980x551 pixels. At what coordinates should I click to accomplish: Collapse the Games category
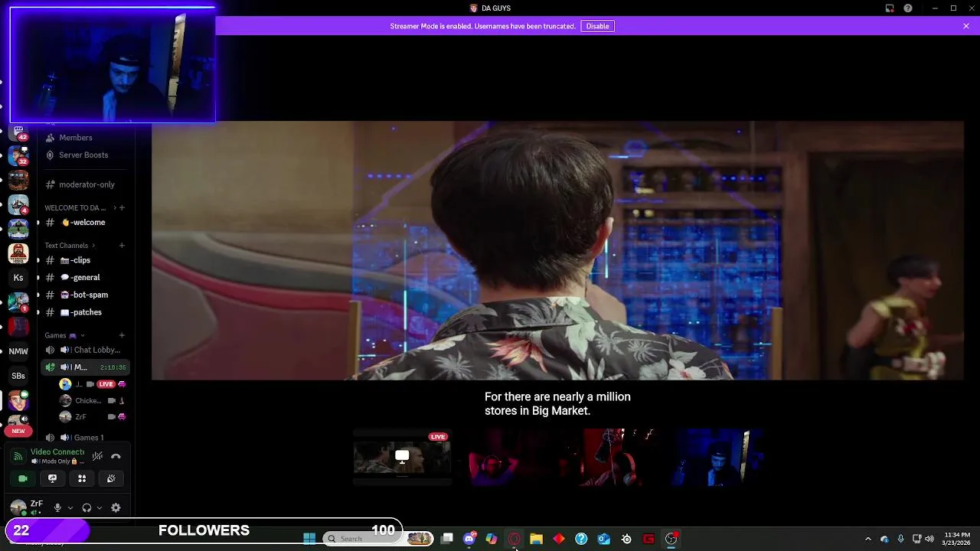[x=64, y=335]
